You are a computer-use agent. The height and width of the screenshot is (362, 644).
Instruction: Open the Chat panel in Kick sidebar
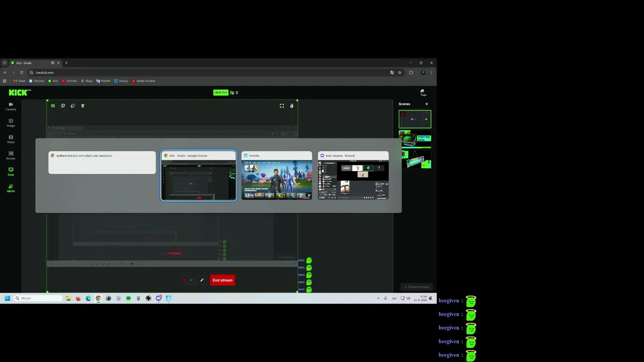pyautogui.click(x=11, y=171)
